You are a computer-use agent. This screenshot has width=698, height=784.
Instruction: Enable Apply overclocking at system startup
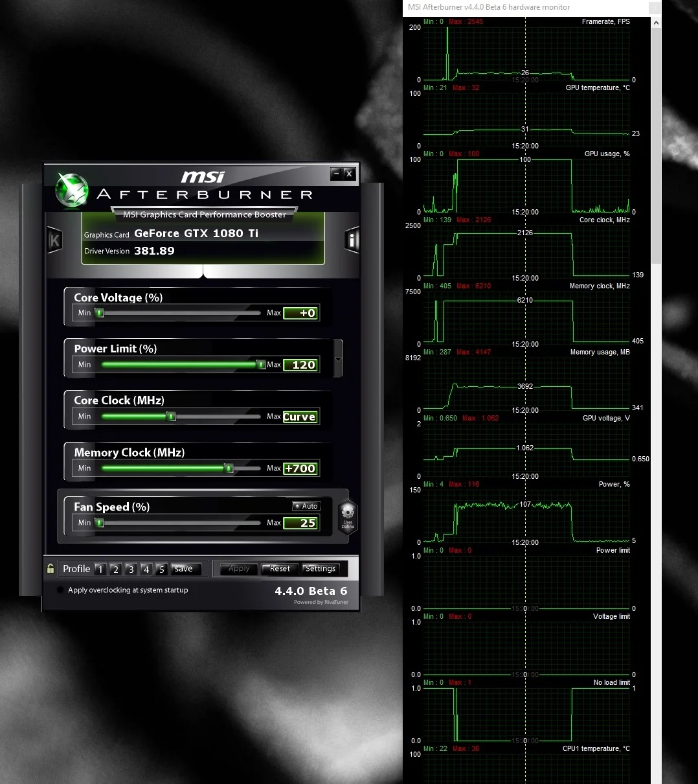tap(61, 590)
